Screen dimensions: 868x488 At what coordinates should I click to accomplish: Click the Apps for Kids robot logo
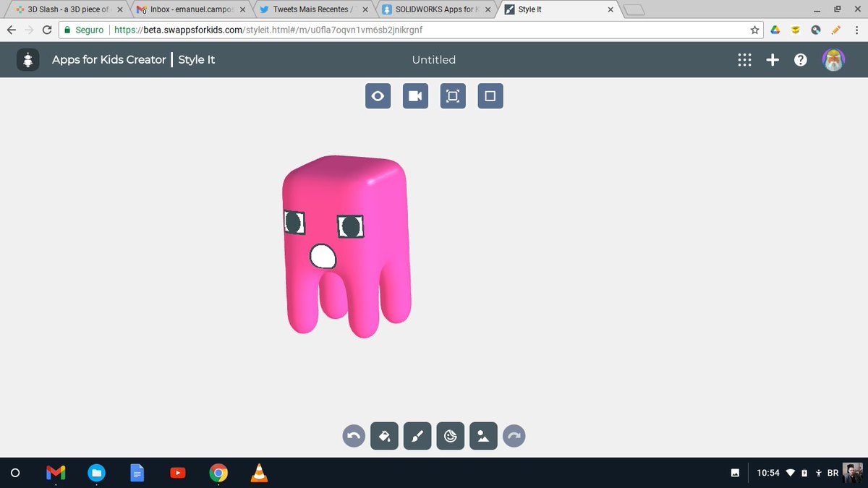click(28, 60)
